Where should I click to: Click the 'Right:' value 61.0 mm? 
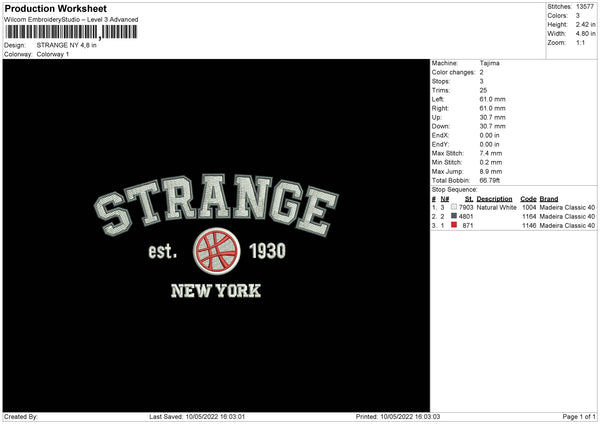pos(492,108)
